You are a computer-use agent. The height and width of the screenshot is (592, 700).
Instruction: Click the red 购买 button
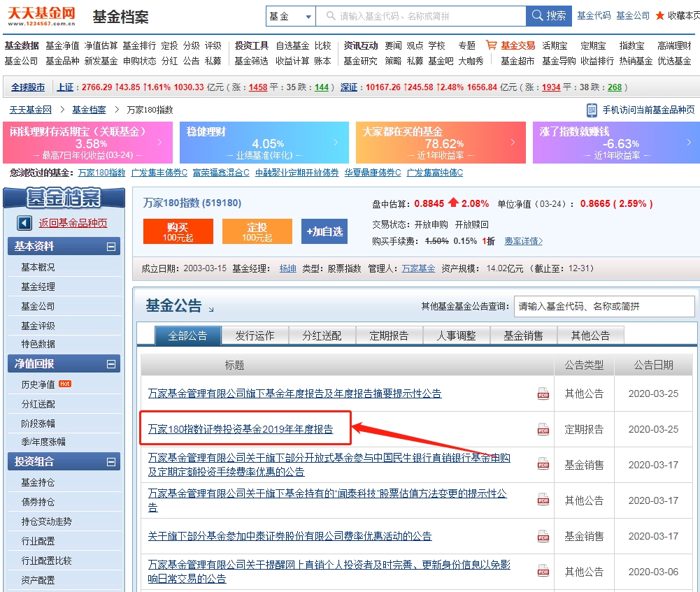[x=178, y=232]
